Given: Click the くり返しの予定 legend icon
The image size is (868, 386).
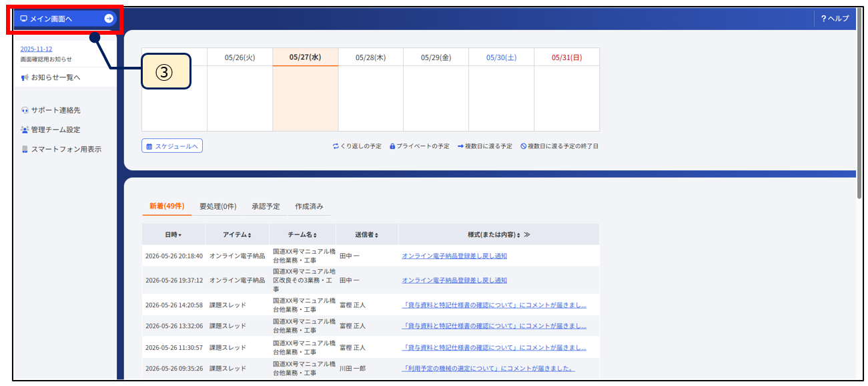Looking at the screenshot, I should 336,146.
